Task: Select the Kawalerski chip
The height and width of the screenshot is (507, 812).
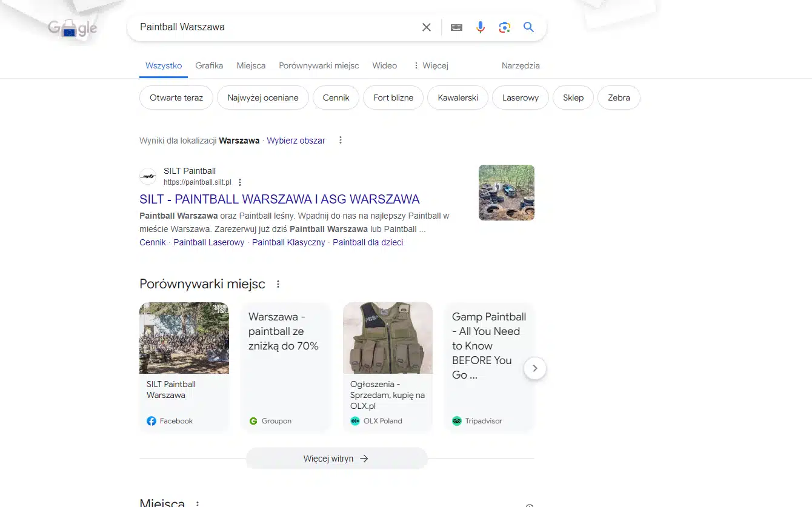Action: click(458, 98)
